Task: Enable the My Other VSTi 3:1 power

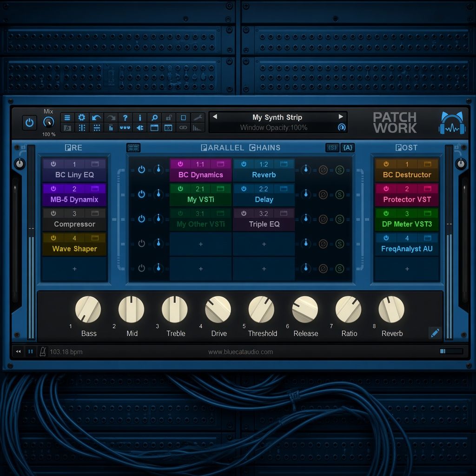Action: (x=180, y=213)
